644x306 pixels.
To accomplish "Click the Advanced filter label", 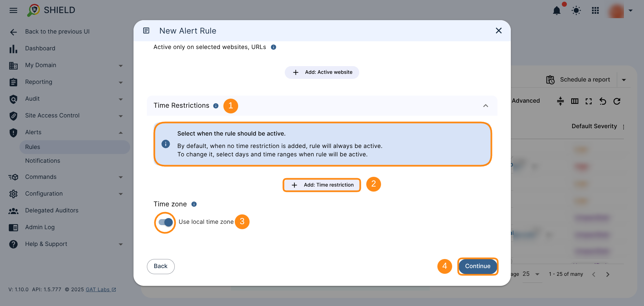I will 526,101.
